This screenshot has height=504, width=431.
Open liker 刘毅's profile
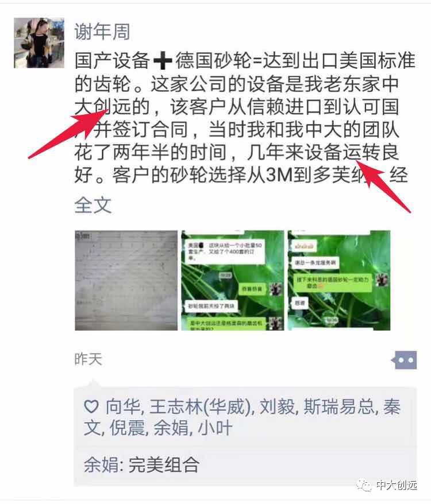point(277,406)
